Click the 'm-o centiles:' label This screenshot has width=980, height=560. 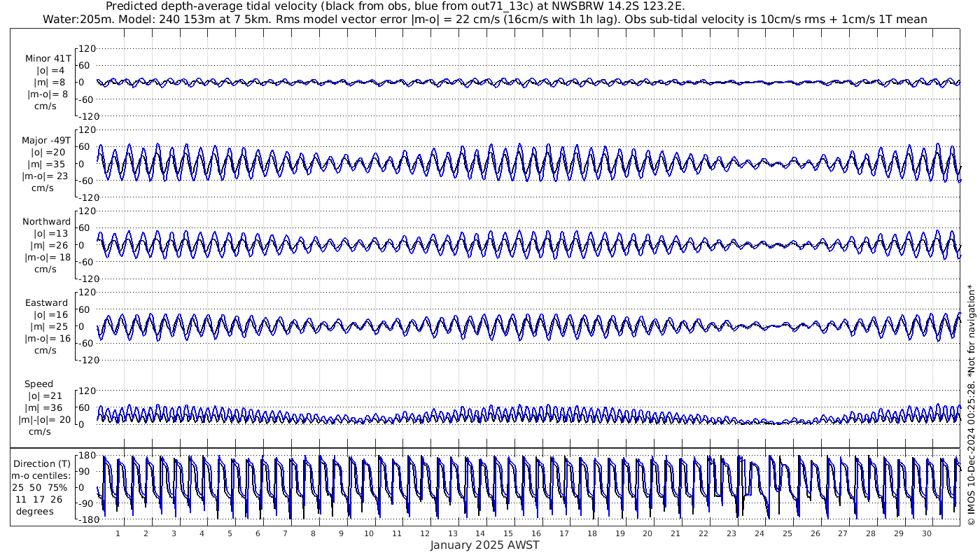pyautogui.click(x=42, y=475)
